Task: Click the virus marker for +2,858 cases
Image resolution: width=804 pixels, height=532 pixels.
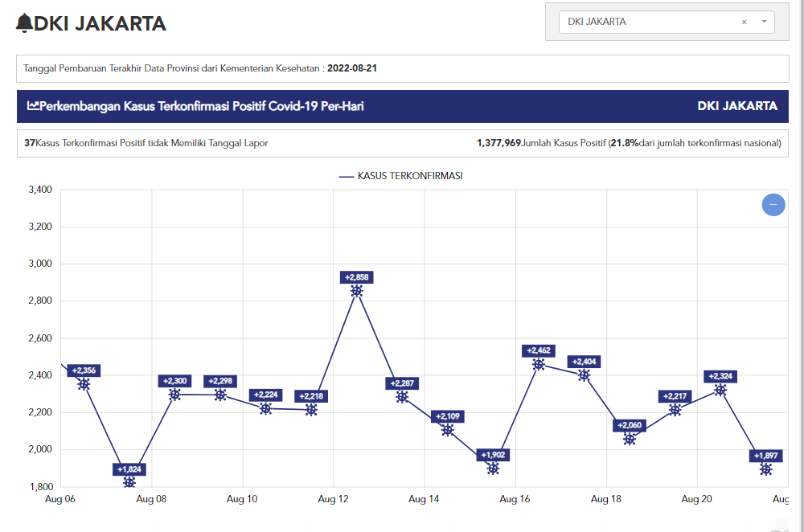Action: (x=356, y=291)
